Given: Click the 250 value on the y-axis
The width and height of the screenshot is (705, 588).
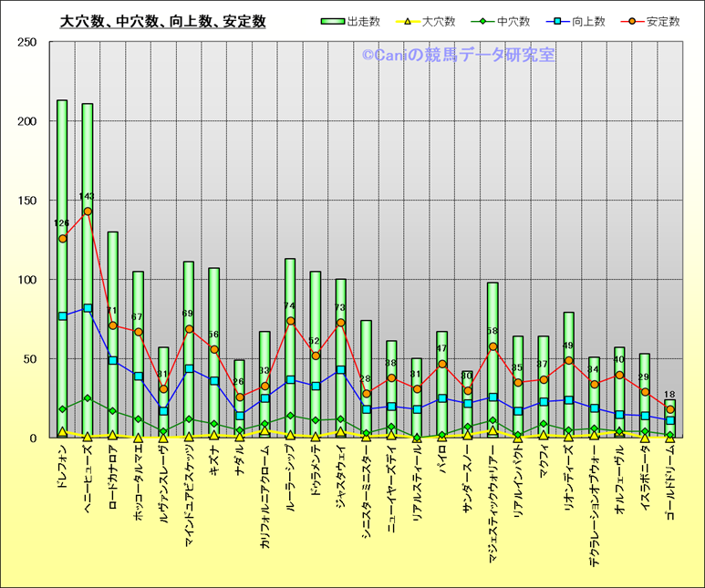Looking at the screenshot, I should coord(26,43).
